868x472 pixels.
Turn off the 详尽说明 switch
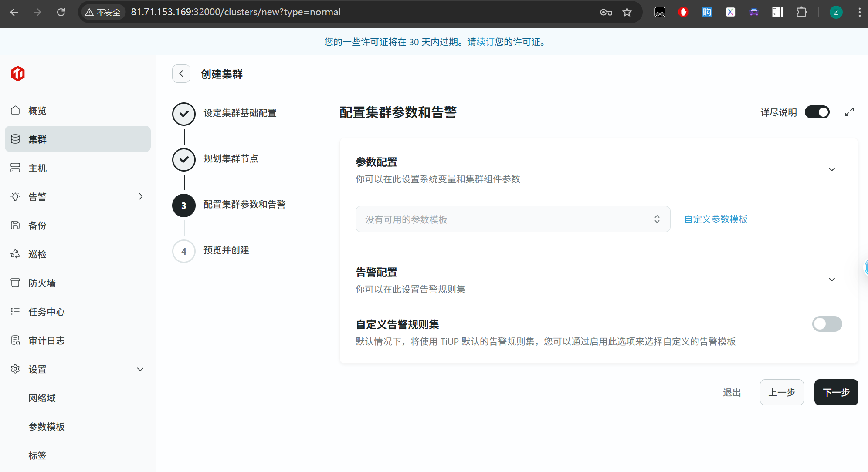click(x=817, y=112)
